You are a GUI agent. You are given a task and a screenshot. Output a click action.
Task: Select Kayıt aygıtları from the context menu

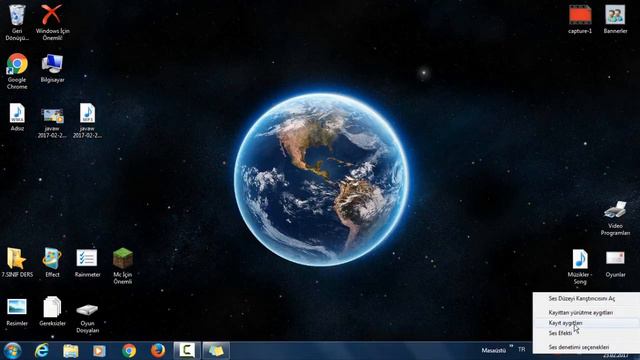565,323
